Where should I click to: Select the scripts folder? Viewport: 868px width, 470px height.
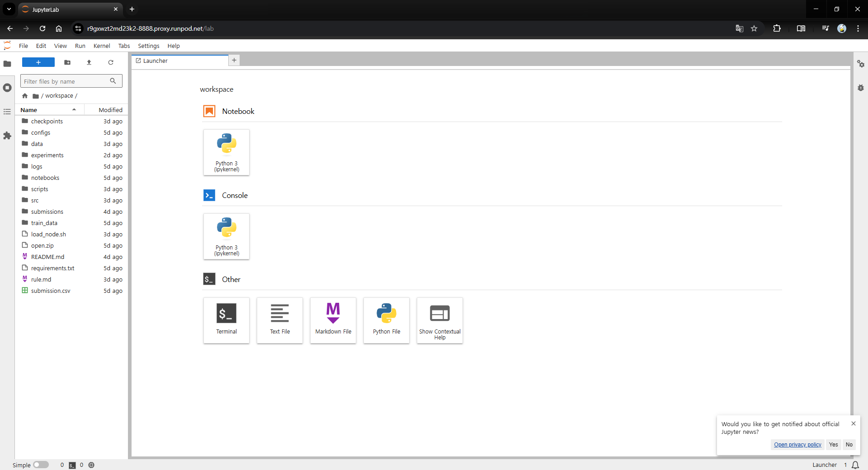71,189
